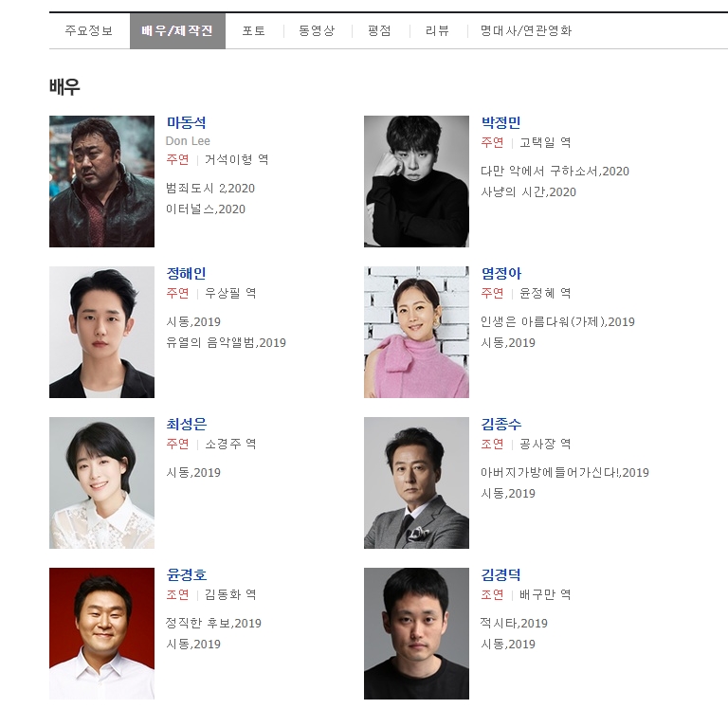Screen dimensions: 728x727
Task: Open the 주요정보 tab
Action: [x=89, y=30]
